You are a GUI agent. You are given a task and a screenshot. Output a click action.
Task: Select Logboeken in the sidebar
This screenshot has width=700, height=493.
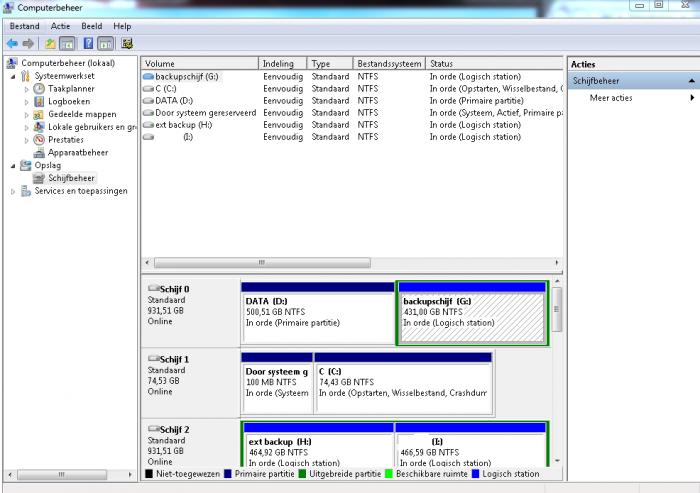(68, 101)
